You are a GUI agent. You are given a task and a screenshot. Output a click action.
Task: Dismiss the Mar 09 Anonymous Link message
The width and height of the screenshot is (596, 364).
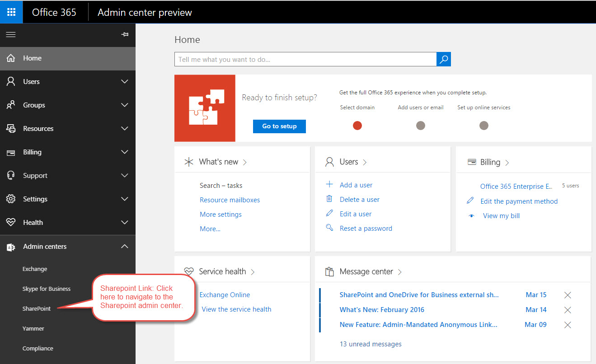pyautogui.click(x=568, y=325)
